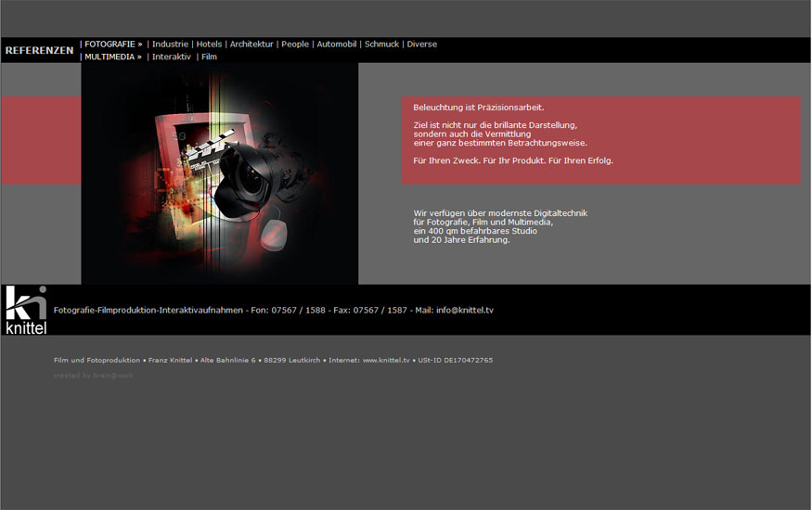Click the red Beleuchtung ist Präzisionsarbeit box
Screen dimensions: 812x510
600,140
